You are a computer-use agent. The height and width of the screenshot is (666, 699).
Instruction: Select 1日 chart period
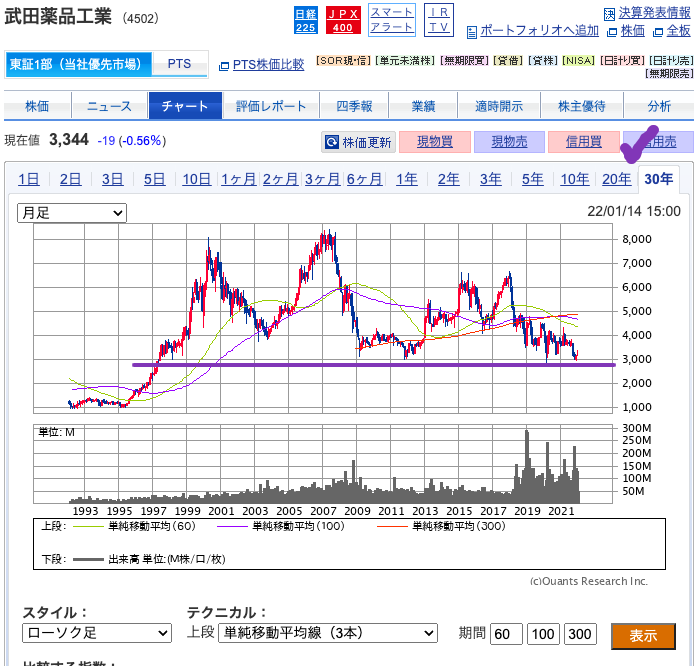[x=29, y=179]
